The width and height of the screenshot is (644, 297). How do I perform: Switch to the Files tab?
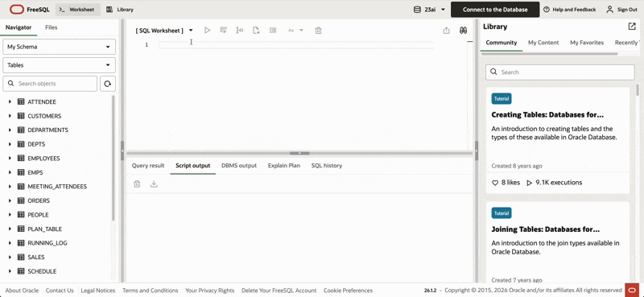(x=52, y=27)
